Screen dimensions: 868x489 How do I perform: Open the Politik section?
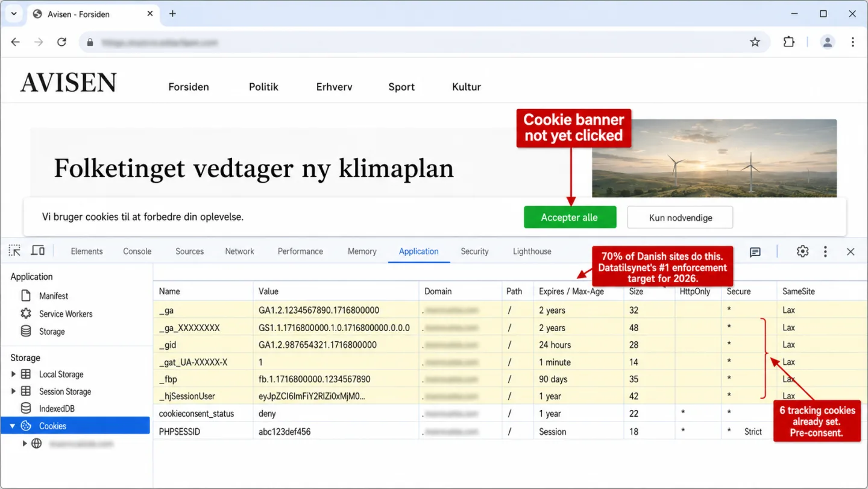[263, 87]
